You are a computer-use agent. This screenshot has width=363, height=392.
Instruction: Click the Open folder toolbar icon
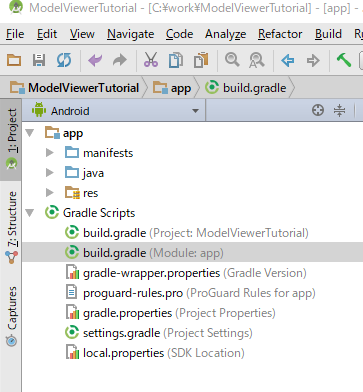14,60
